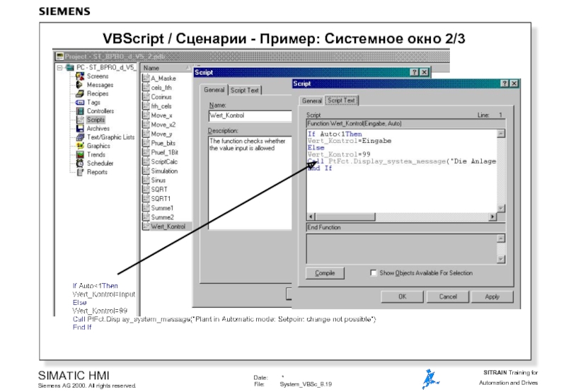Click script icon next to Cosinus
Viewport: 566px width, 392px height.
click(x=146, y=97)
